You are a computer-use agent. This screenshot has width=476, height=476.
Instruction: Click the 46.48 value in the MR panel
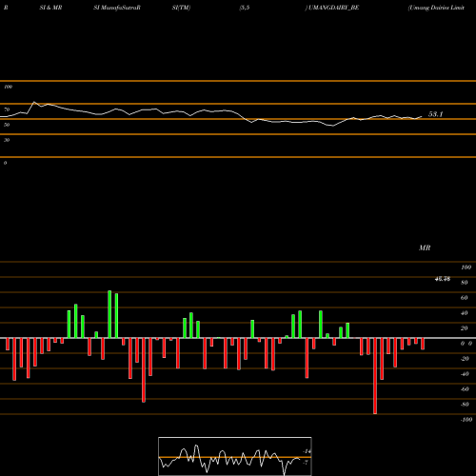tap(443, 279)
